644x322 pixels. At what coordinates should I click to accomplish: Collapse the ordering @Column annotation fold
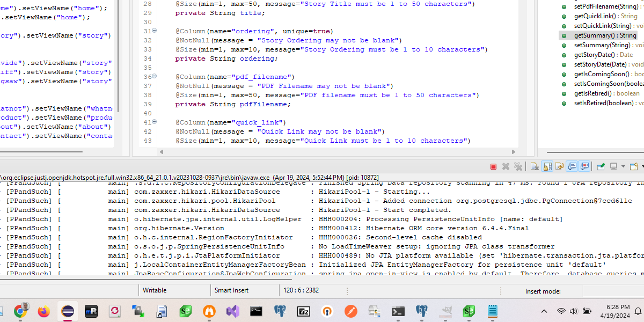click(155, 31)
